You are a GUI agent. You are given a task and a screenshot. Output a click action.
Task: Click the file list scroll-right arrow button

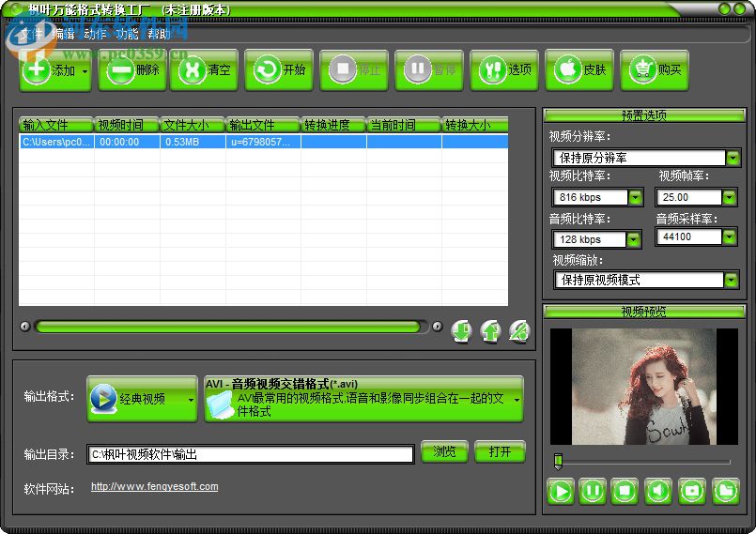[438, 327]
